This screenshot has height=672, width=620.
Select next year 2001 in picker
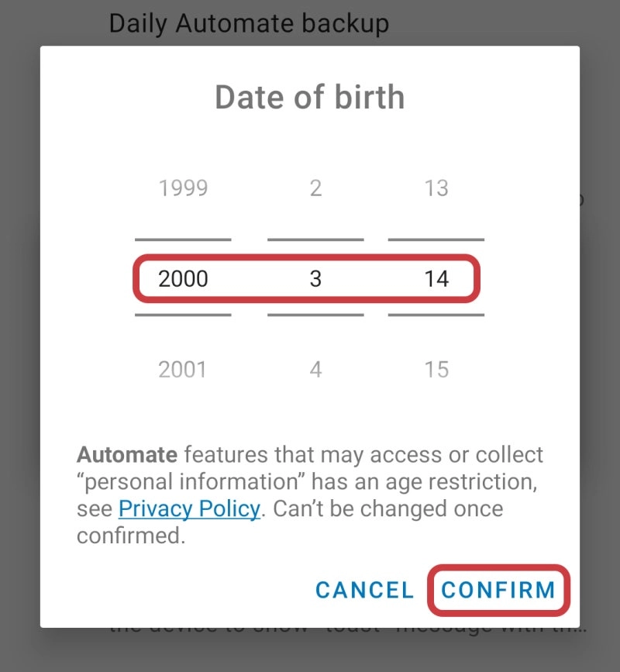pyautogui.click(x=183, y=369)
